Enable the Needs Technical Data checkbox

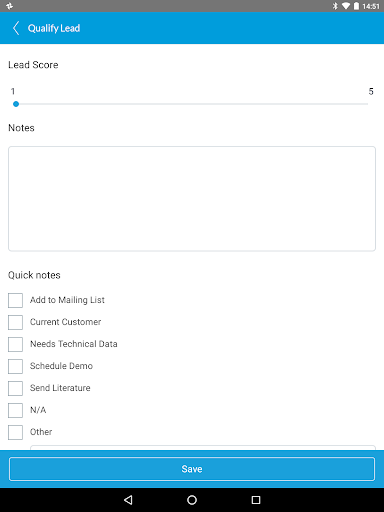pos(15,344)
